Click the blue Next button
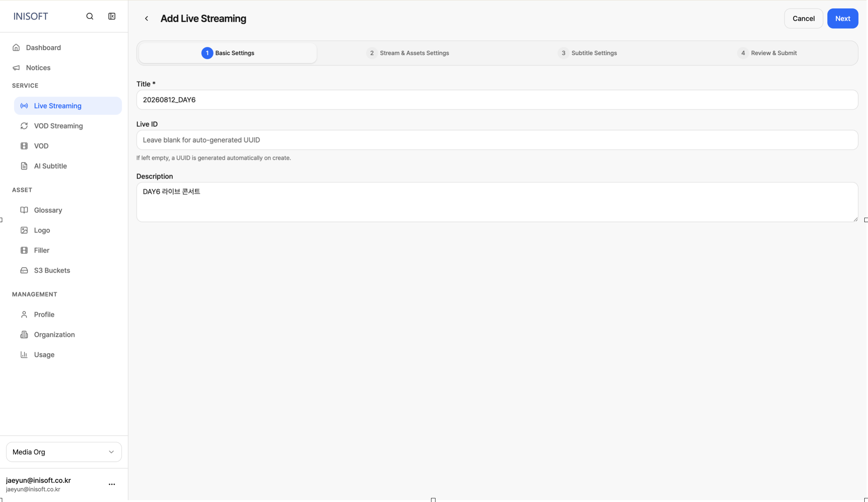Screen dimensions: 868x502 pyautogui.click(x=842, y=19)
